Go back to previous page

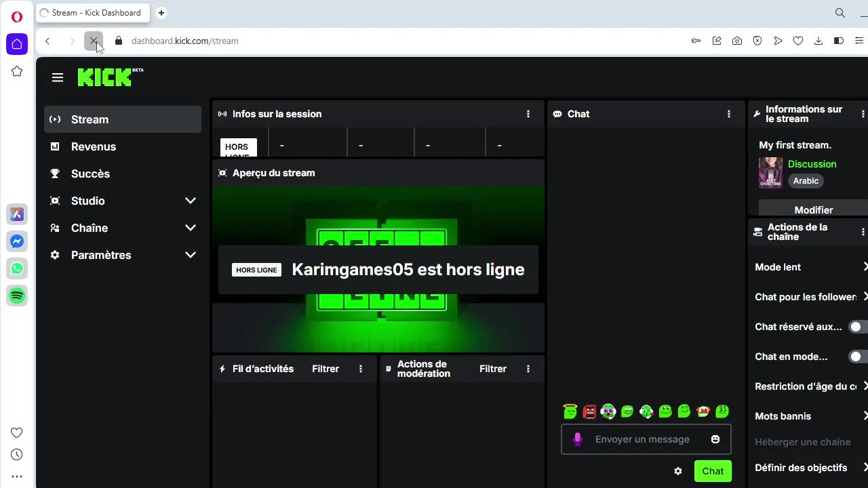(47, 41)
